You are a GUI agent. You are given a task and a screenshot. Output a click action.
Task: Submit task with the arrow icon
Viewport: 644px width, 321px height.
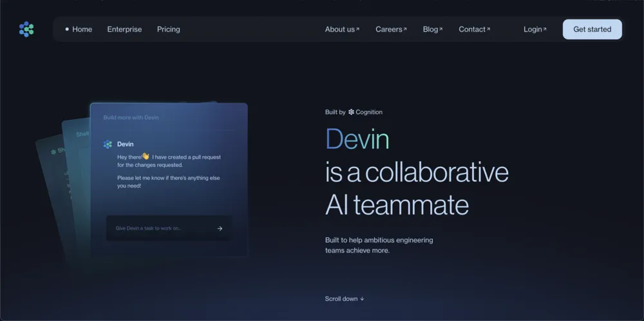(220, 229)
